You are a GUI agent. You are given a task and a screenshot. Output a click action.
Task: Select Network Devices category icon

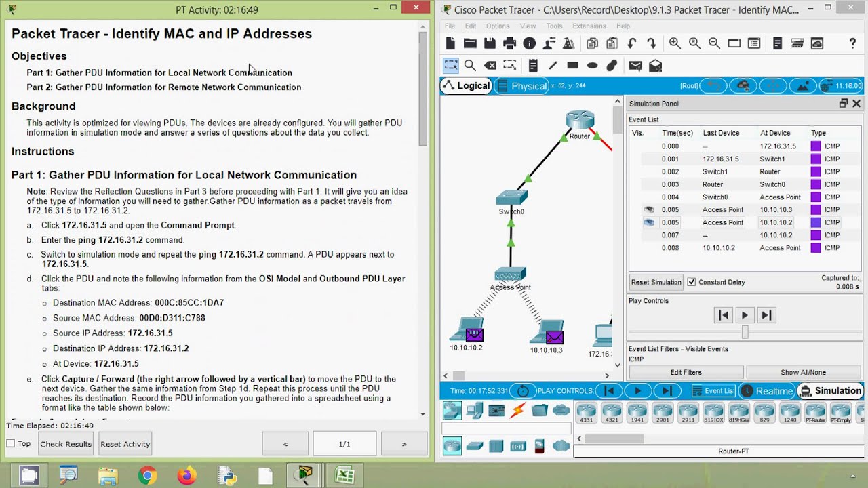point(452,411)
